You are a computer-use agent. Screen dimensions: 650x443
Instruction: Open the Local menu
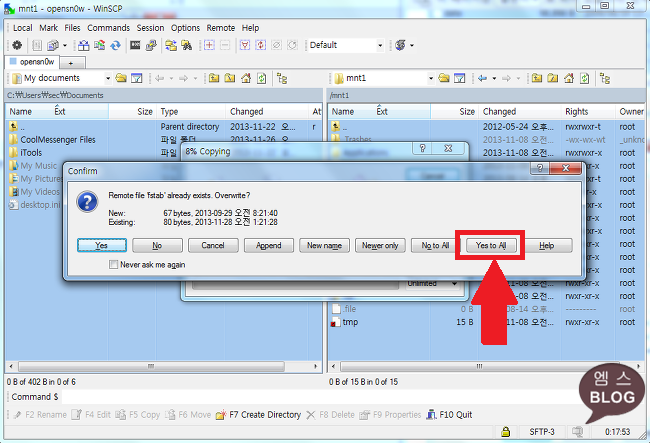[x=22, y=28]
